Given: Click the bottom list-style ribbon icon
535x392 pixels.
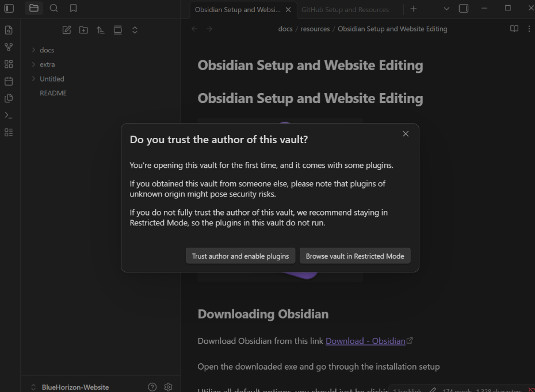Looking at the screenshot, I should (x=9, y=132).
